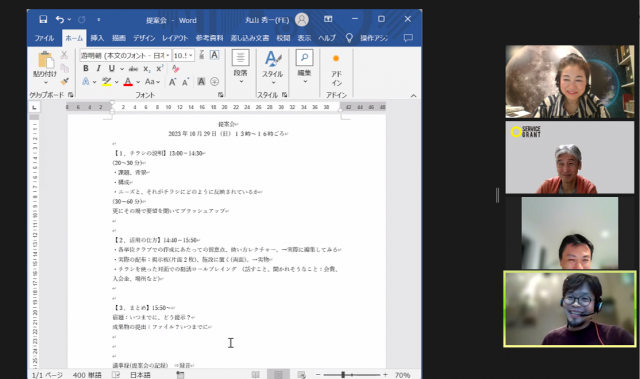Click the Format Painter brush icon
This screenshot has height=379, width=640.
tap(64, 82)
